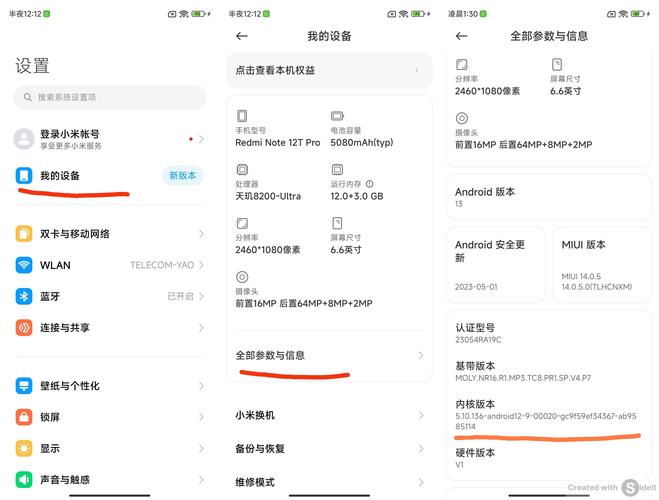Tap the 12.0+3.0 GB memory value
Image resolution: width=659 pixels, height=500 pixels.
click(357, 196)
